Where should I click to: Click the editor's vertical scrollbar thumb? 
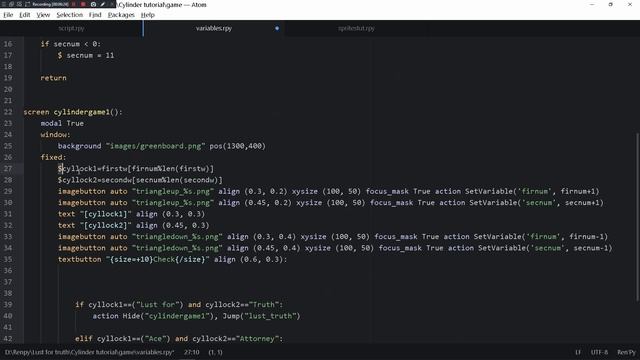pyautogui.click(x=637, y=217)
